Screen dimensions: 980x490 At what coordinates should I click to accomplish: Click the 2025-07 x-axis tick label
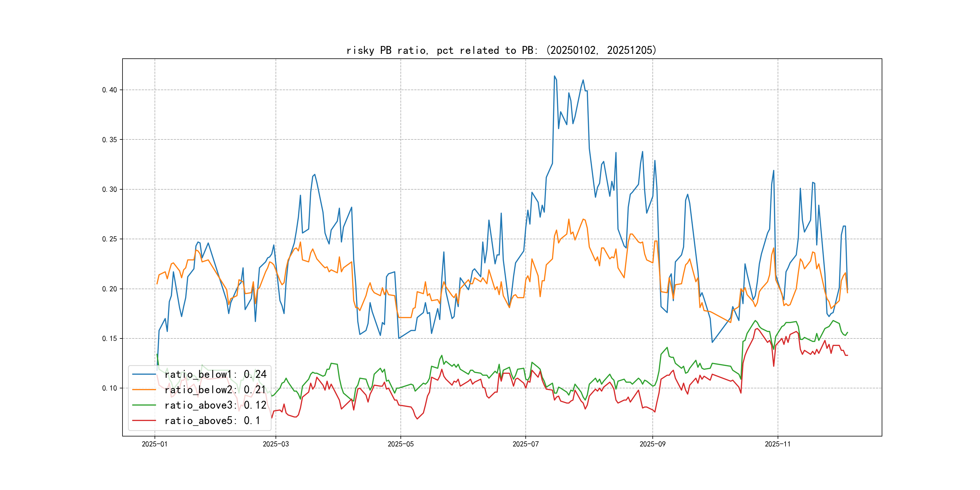[x=525, y=444]
